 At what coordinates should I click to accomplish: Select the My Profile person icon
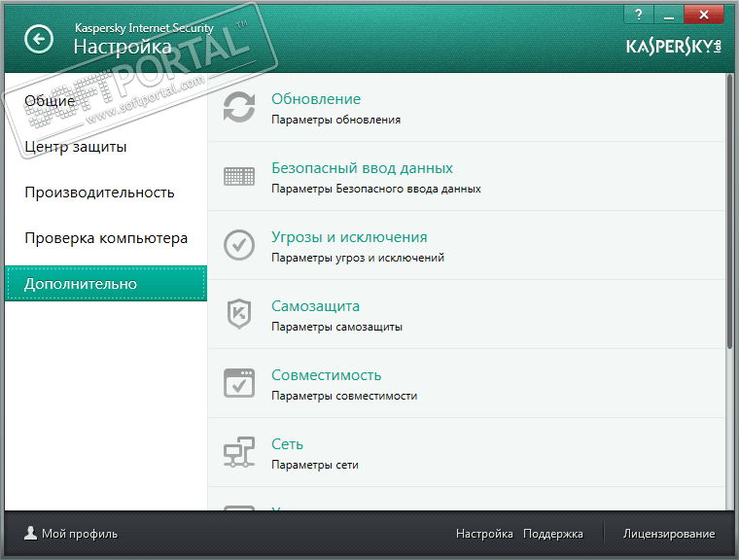tap(31, 533)
